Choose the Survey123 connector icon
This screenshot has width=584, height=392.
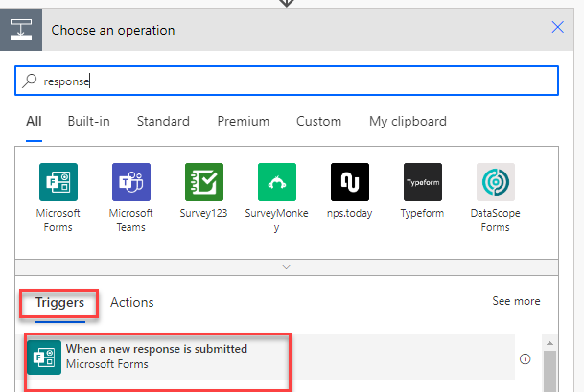pyautogui.click(x=204, y=182)
